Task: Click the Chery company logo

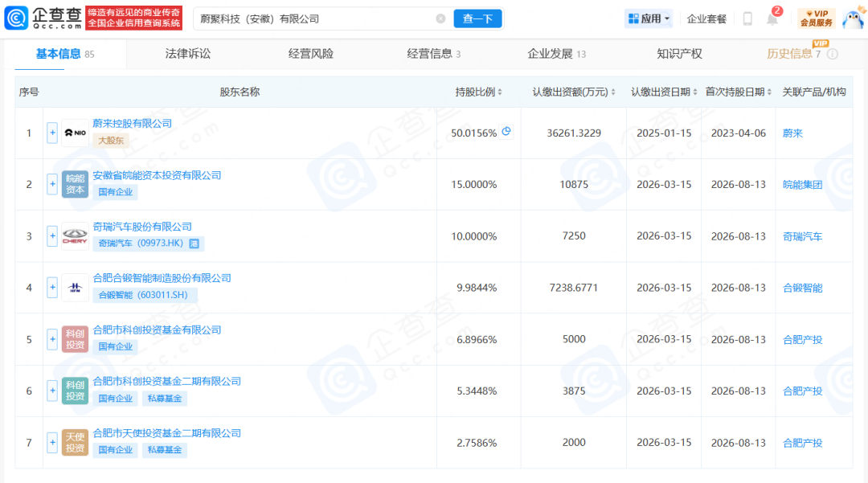Action: 75,236
